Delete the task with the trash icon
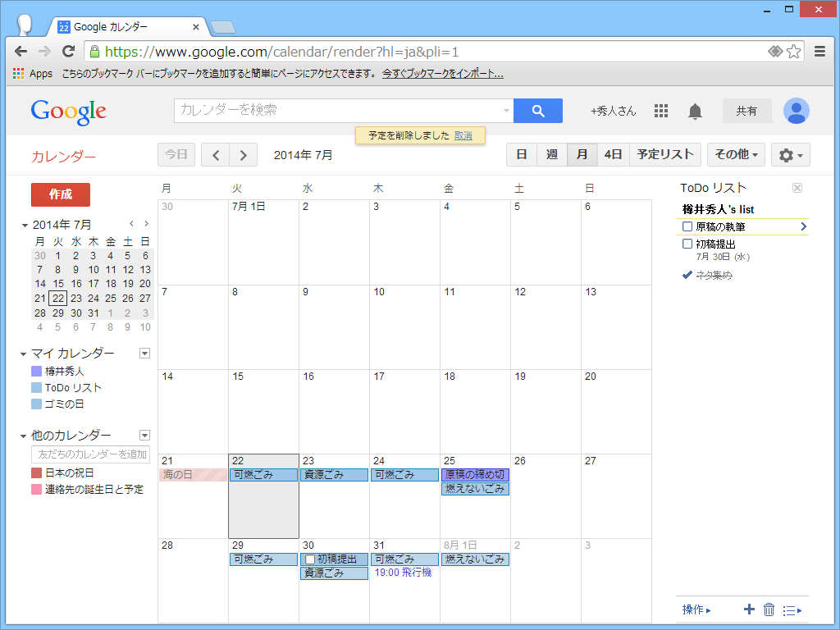840x630 pixels. 769,609
